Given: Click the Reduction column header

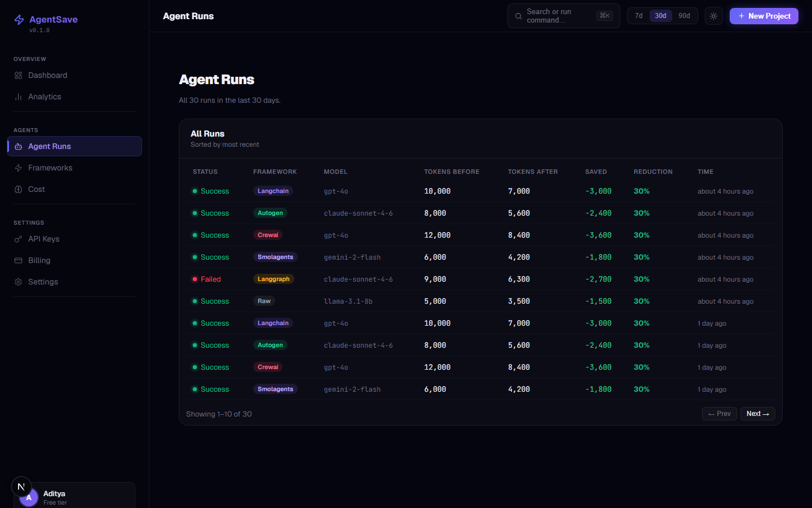Looking at the screenshot, I should pos(653,172).
